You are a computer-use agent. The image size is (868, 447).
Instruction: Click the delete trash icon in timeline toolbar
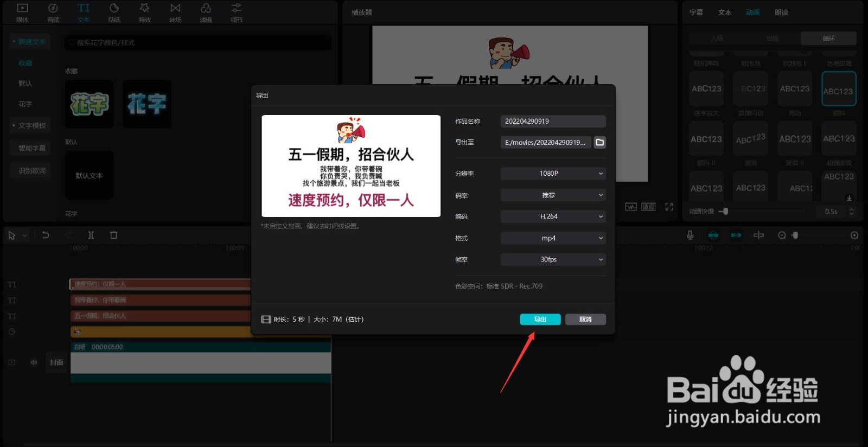pos(113,235)
